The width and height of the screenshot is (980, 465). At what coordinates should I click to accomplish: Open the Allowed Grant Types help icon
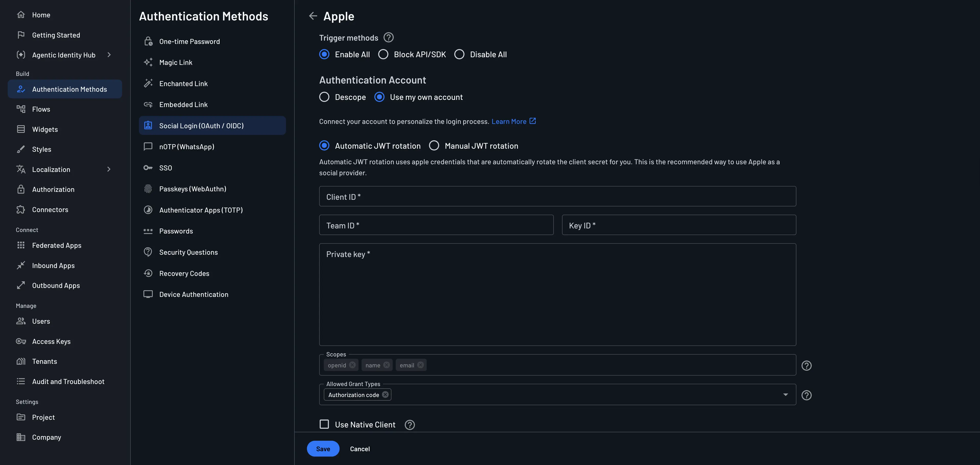[x=806, y=395]
